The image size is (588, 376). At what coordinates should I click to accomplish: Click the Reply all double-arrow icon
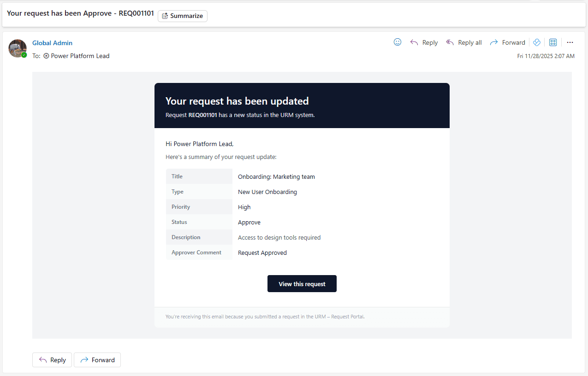pyautogui.click(x=449, y=42)
